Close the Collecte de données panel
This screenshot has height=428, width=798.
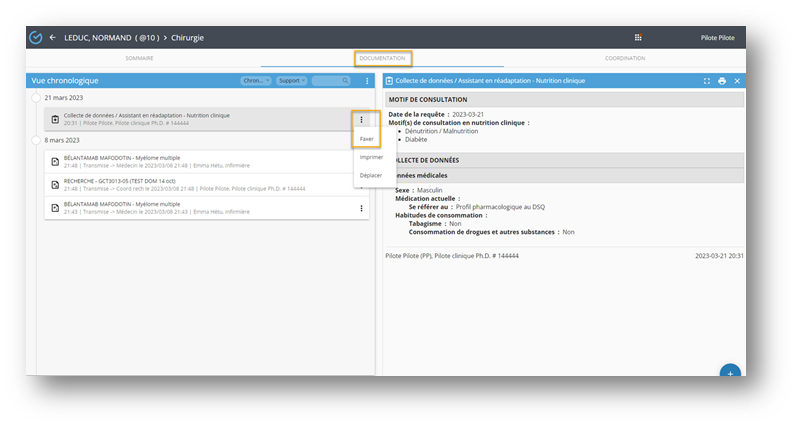[x=737, y=80]
